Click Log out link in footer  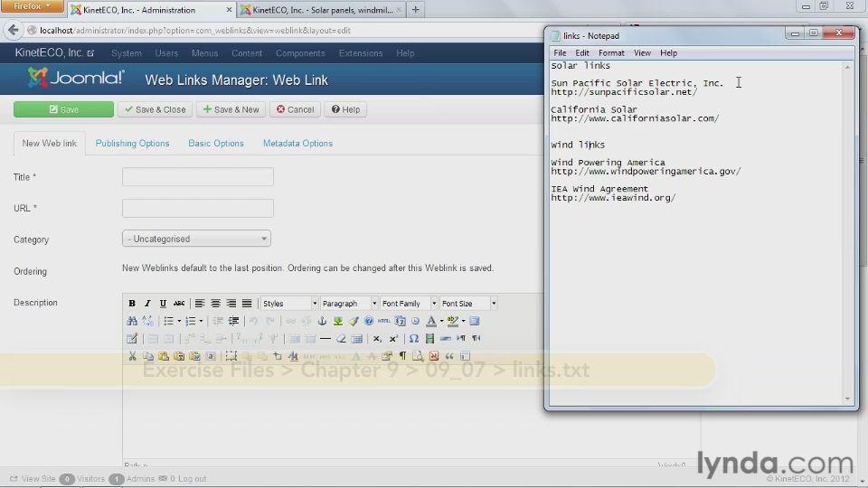192,479
